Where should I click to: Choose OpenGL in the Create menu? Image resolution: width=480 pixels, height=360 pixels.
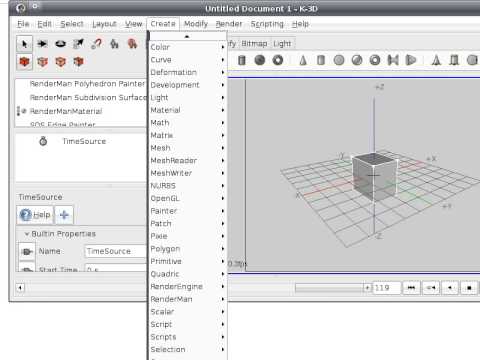pyautogui.click(x=187, y=198)
